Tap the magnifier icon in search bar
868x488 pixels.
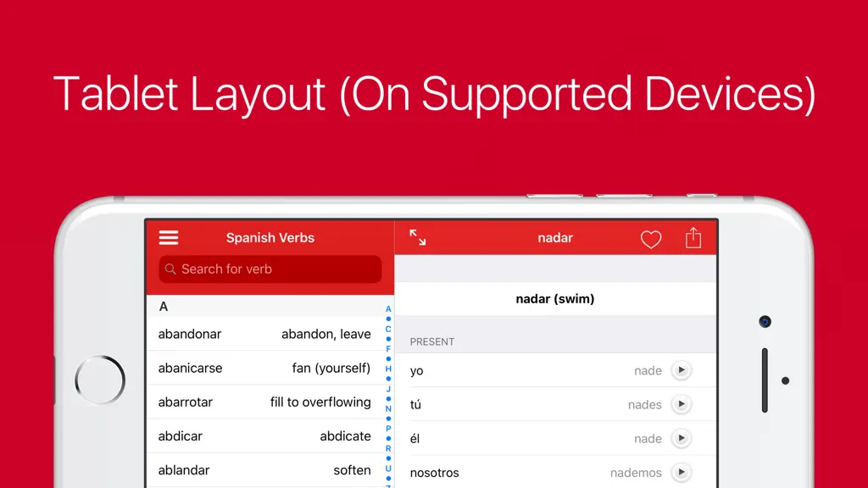[170, 269]
